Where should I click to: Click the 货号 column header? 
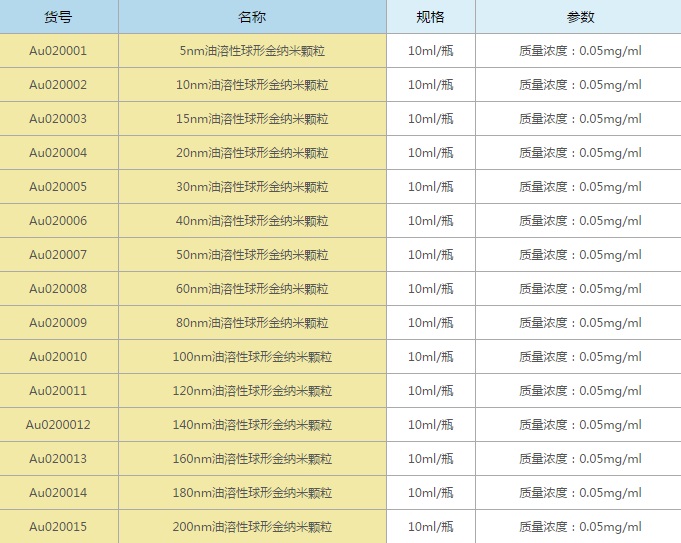[x=58, y=17]
